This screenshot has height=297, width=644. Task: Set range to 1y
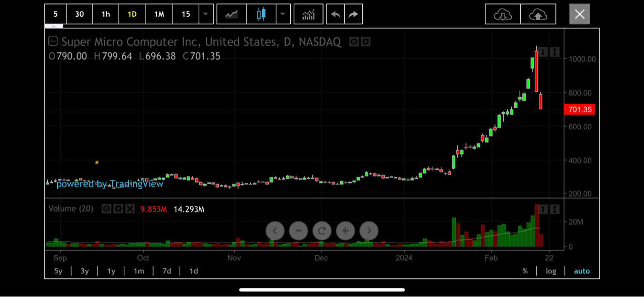[x=111, y=271]
